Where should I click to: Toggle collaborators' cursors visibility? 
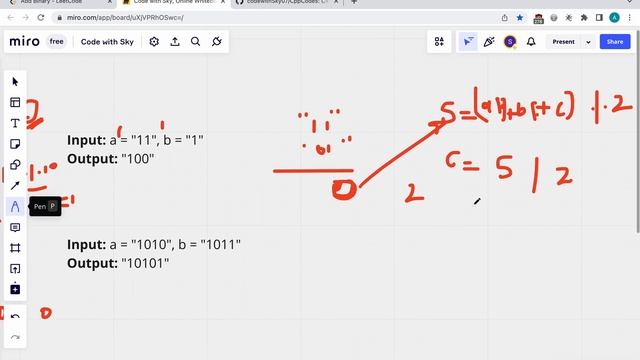coord(468,42)
